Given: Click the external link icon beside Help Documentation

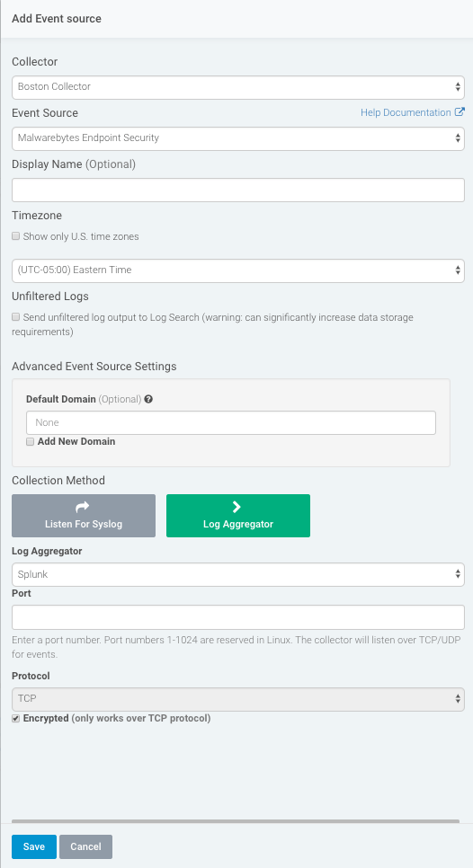Looking at the screenshot, I should pos(460,111).
